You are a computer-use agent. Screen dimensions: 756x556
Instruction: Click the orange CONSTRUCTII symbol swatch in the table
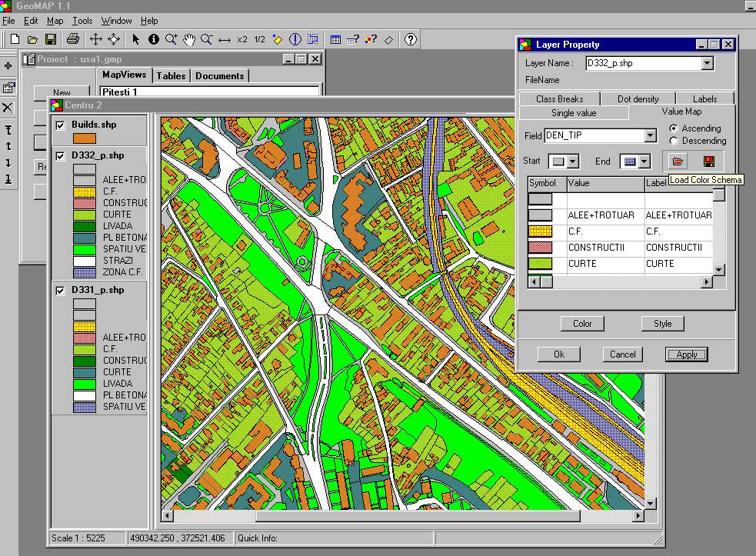point(540,248)
